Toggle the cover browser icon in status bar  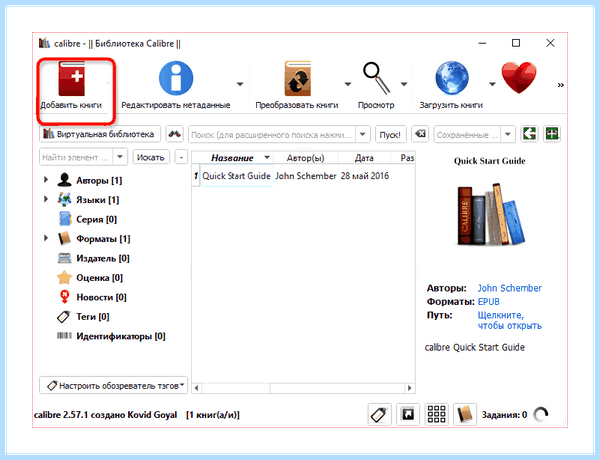click(408, 414)
